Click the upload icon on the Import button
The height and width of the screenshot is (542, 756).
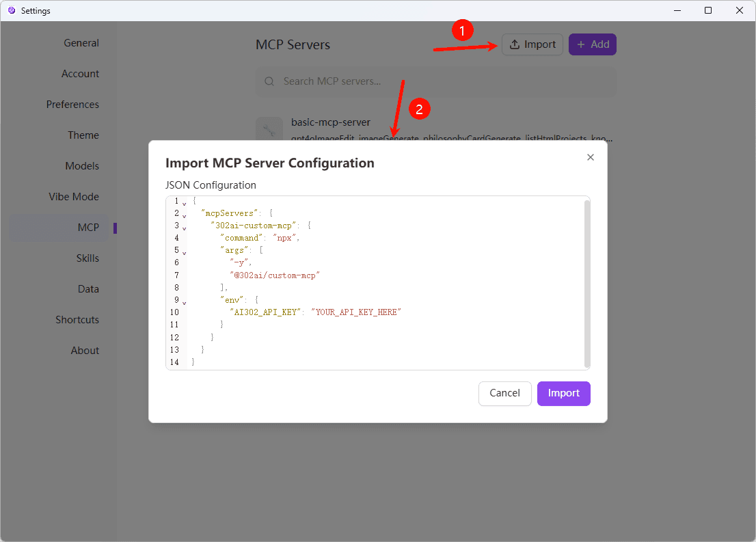coord(515,44)
